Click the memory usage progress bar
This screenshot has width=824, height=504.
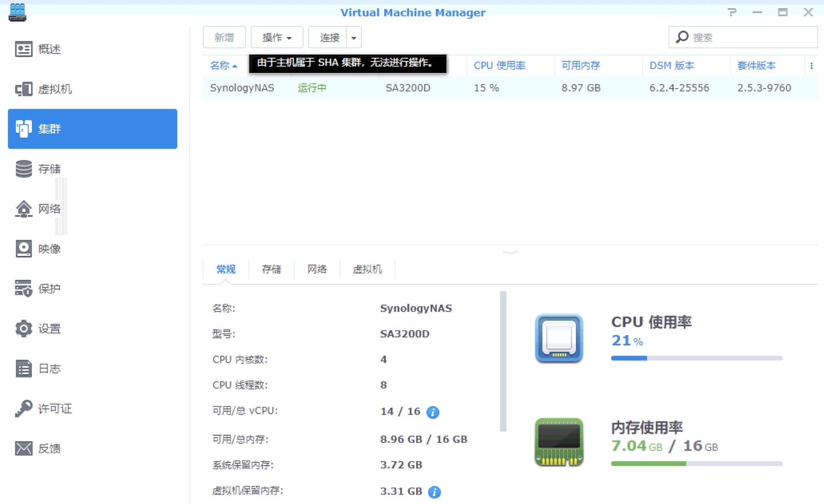[697, 464]
